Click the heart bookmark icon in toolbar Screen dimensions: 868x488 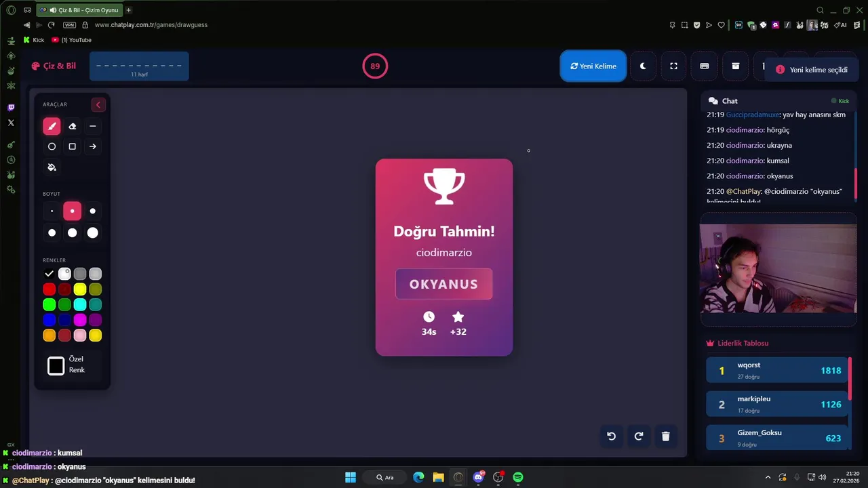tap(721, 25)
